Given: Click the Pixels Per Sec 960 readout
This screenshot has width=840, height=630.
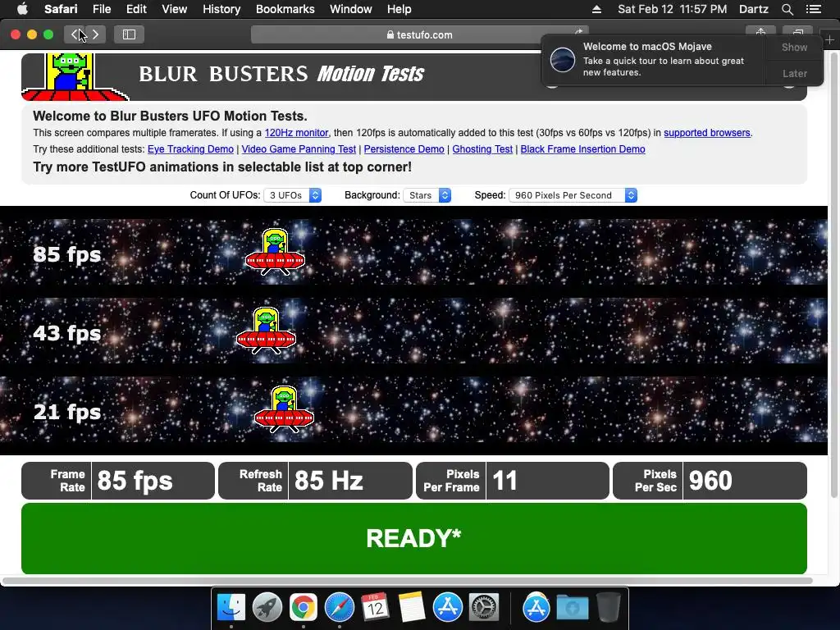Looking at the screenshot, I should [710, 481].
